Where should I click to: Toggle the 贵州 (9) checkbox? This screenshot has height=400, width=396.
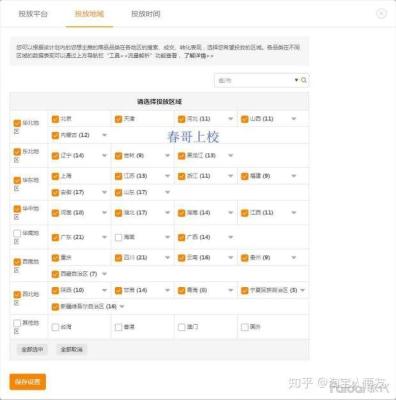coord(245,258)
